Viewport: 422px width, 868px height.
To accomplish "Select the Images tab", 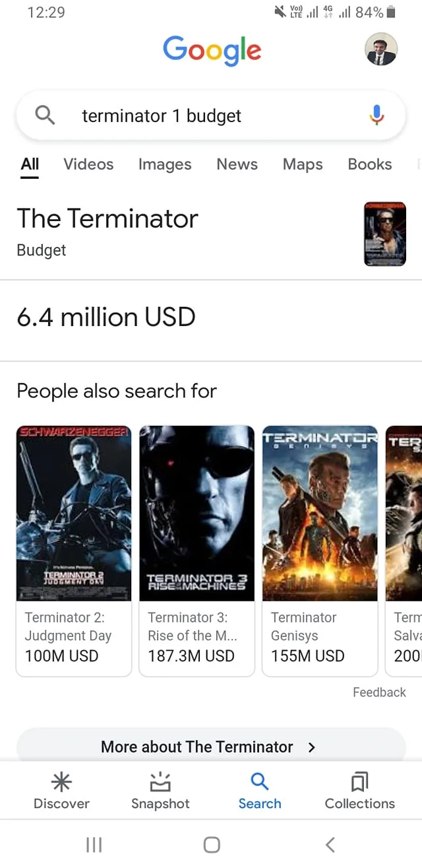I will point(164,164).
